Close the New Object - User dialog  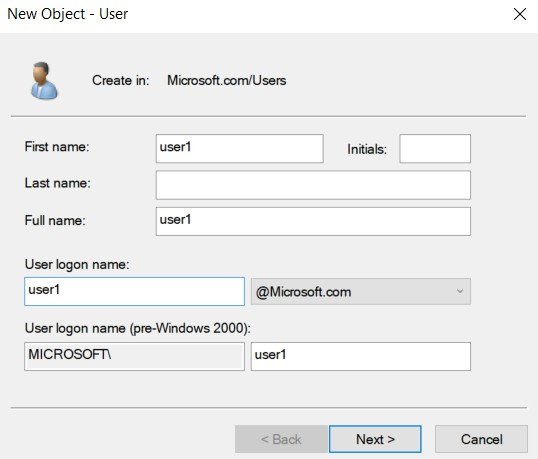coord(519,14)
